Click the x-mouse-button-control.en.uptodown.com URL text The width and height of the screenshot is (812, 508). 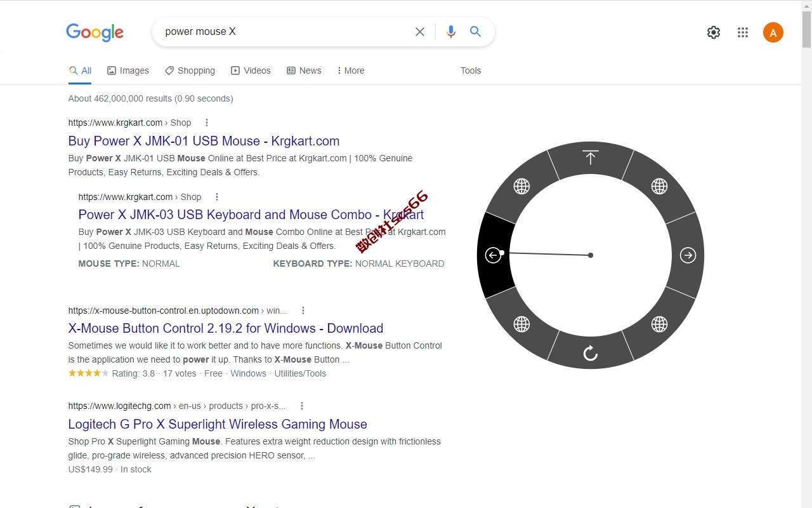164,311
